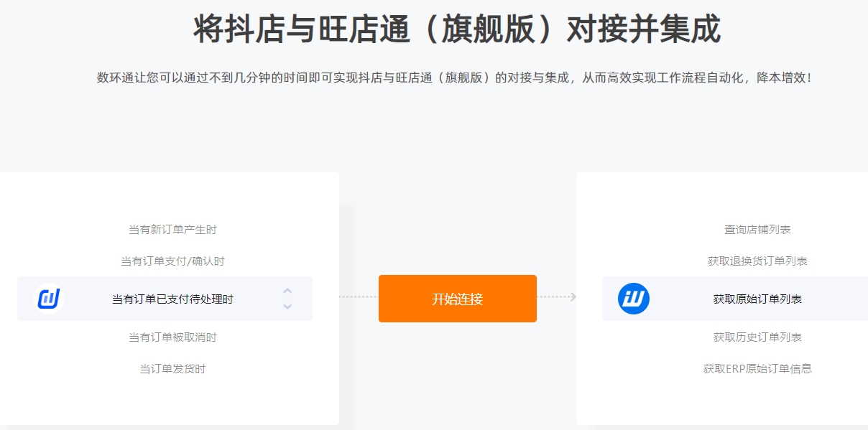This screenshot has width=868, height=430.
Task: Click the Doudian logo icon
Action: pyautogui.click(x=49, y=299)
